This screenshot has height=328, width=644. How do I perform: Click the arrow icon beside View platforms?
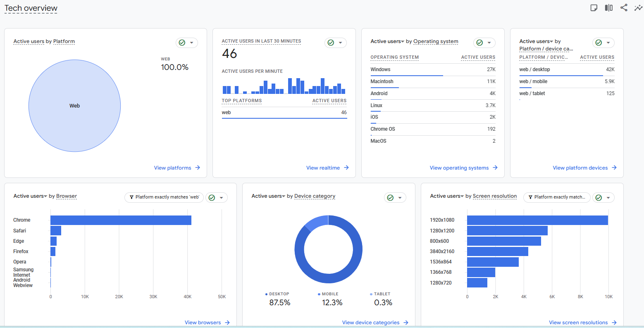click(198, 168)
